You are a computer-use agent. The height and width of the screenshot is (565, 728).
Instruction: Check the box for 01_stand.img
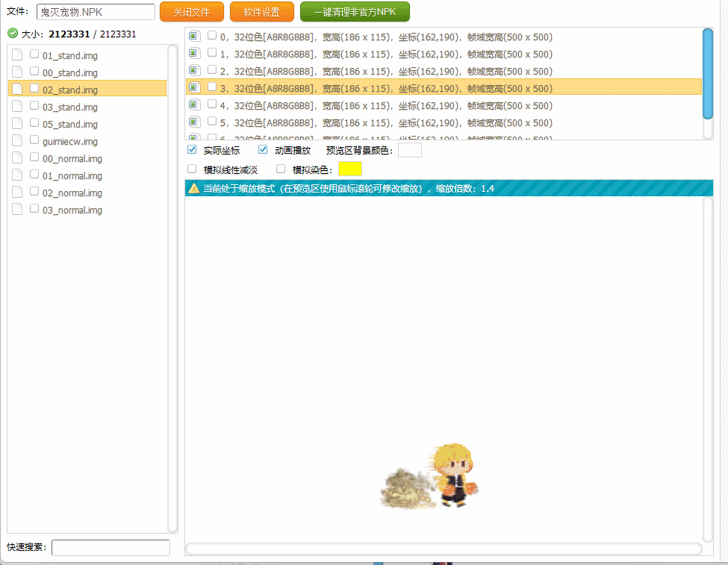pos(34,54)
